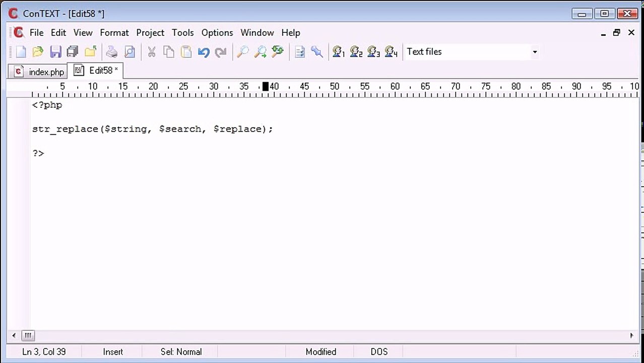644x363 pixels.
Task: Click the $string variable in code
Action: [125, 129]
